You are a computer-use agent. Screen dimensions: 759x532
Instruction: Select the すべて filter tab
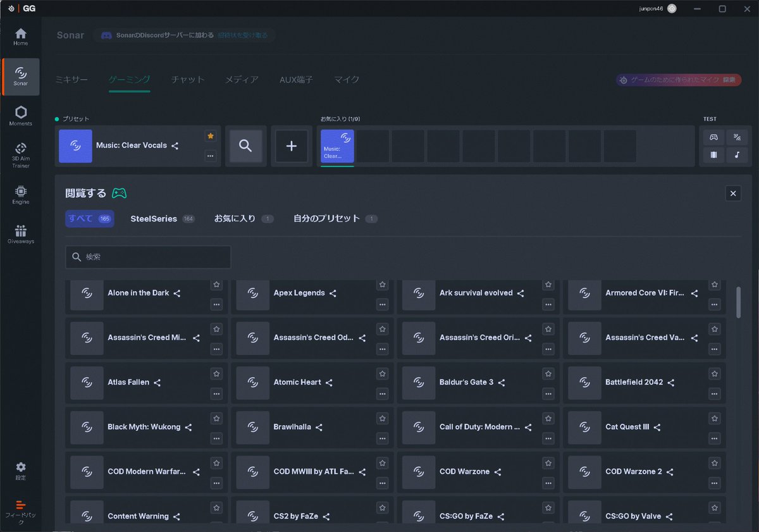(x=90, y=219)
